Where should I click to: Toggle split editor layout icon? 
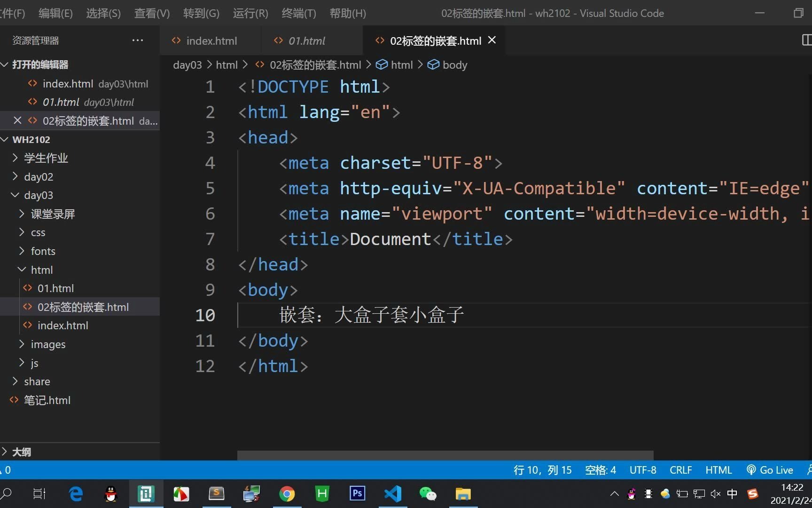click(x=806, y=40)
